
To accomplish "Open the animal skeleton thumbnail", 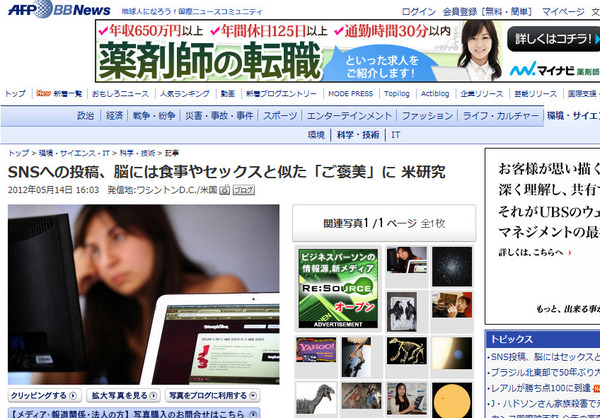I will 406,351.
